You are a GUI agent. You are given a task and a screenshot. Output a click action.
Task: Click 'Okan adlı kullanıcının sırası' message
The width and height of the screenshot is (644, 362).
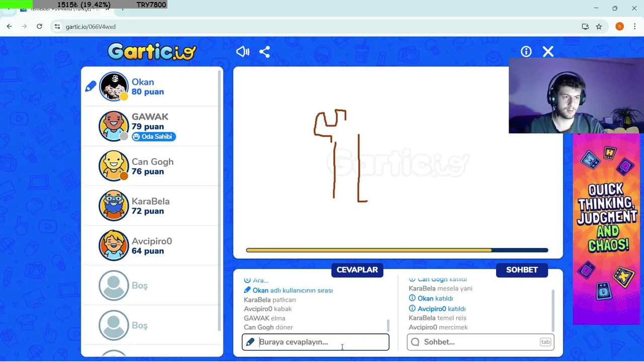(x=288, y=290)
